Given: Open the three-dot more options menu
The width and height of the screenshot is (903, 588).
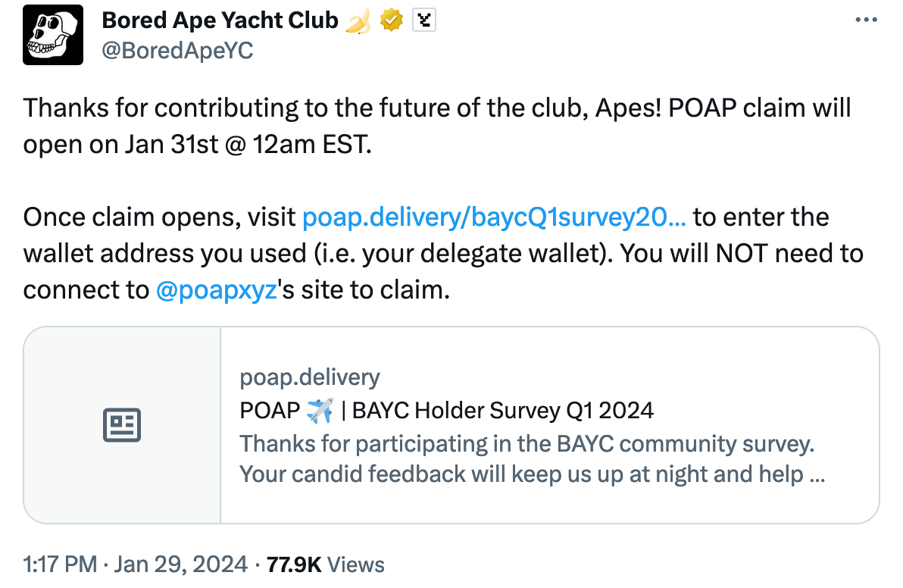Looking at the screenshot, I should pos(866,20).
